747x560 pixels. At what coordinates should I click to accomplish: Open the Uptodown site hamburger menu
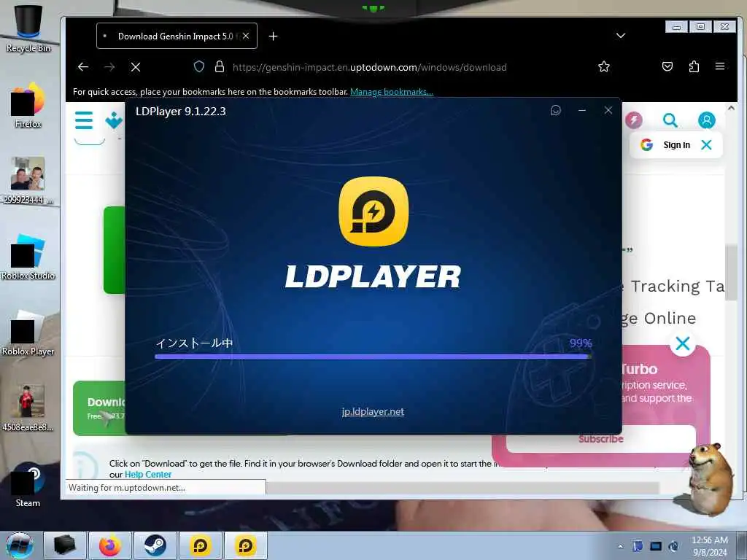point(84,120)
